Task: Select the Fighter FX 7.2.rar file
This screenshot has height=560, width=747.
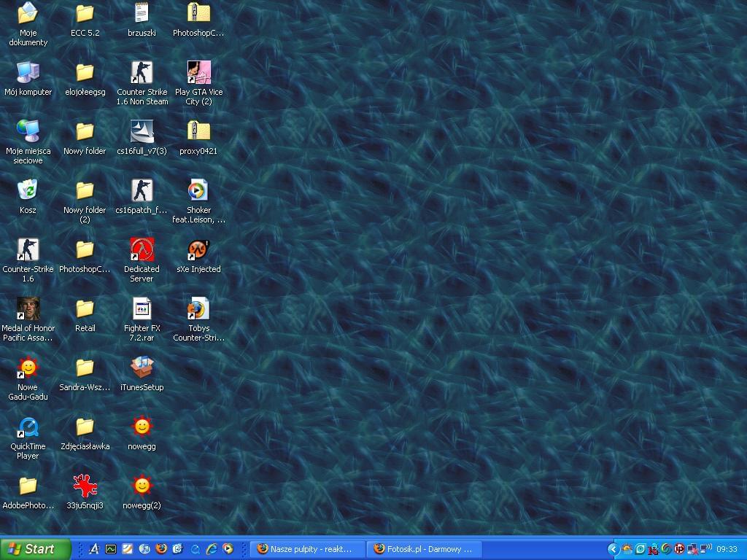Action: coord(142,319)
